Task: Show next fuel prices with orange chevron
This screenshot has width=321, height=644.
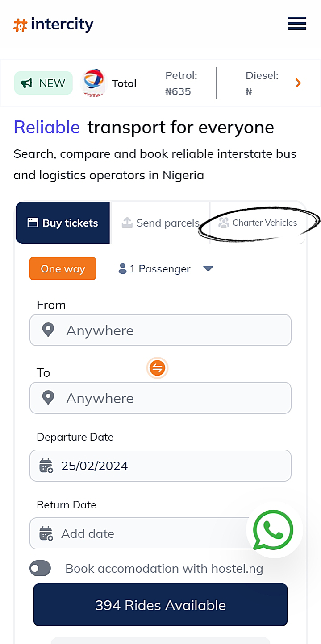Action: click(x=298, y=83)
